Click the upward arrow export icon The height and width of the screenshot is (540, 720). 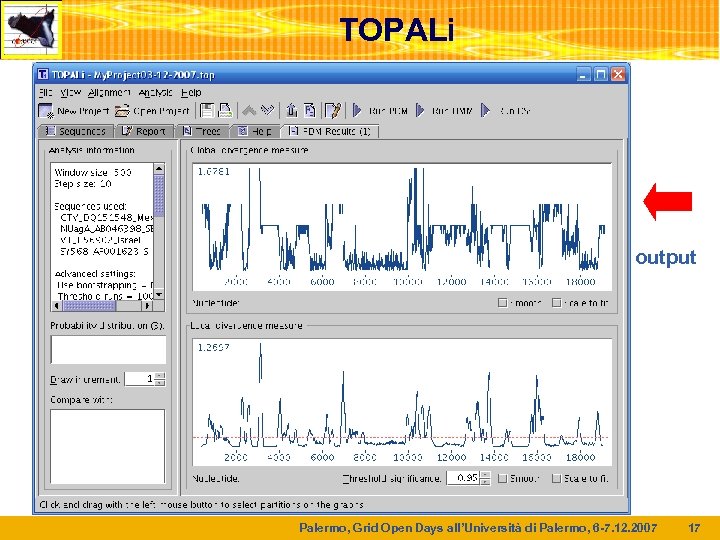291,110
